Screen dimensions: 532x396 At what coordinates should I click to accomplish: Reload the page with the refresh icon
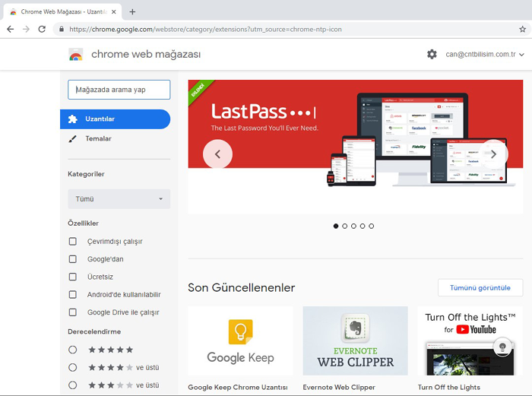[42, 29]
